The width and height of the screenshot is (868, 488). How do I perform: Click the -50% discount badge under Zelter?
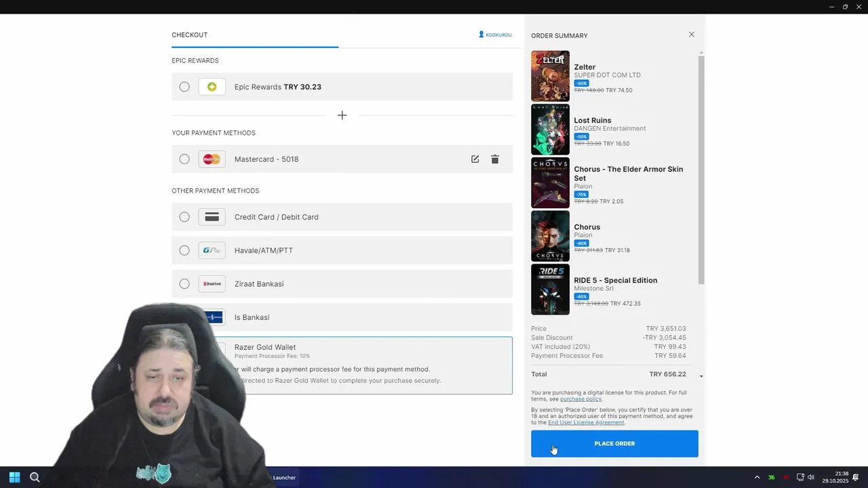coord(581,83)
